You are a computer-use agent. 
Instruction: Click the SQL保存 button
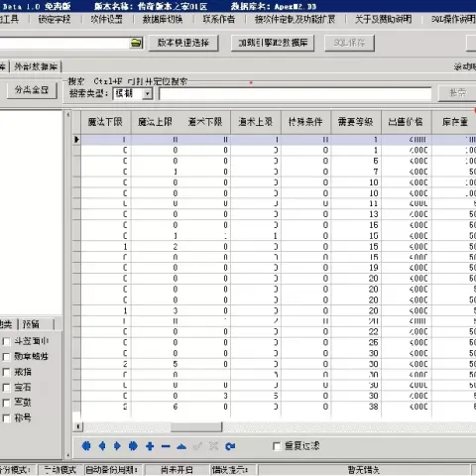point(349,43)
